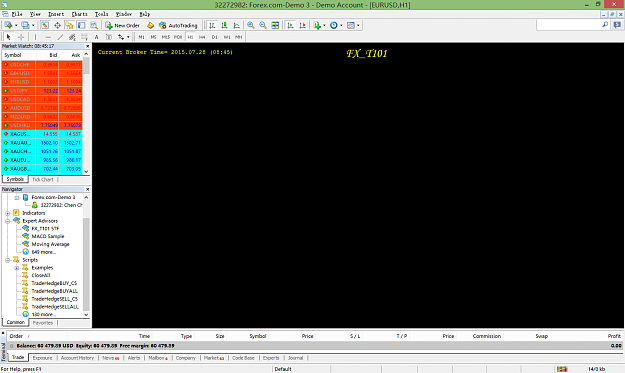Click the search magnifier icon
The height and width of the screenshot is (373, 625).
pos(605,25)
